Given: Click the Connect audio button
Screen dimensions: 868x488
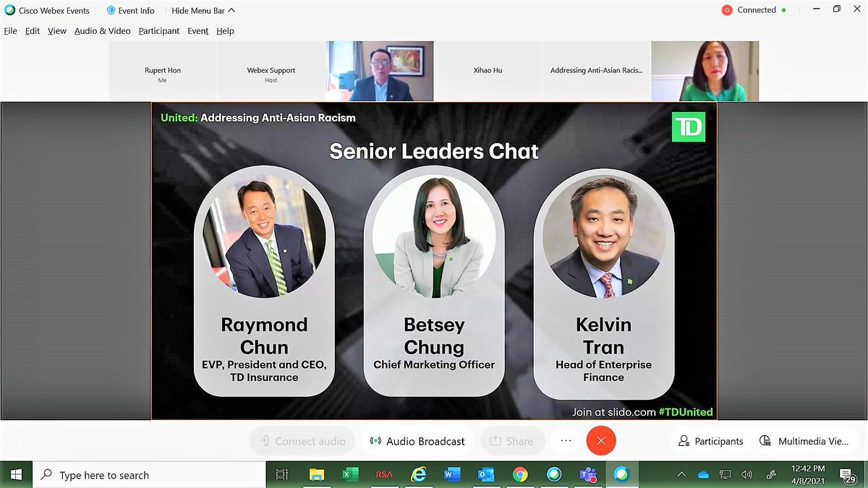Looking at the screenshot, I should 302,441.
